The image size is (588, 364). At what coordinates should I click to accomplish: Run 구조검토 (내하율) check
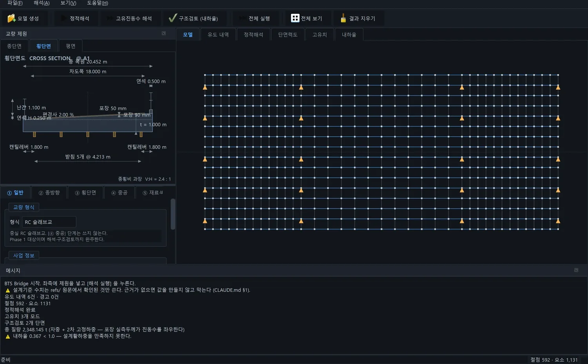point(194,18)
